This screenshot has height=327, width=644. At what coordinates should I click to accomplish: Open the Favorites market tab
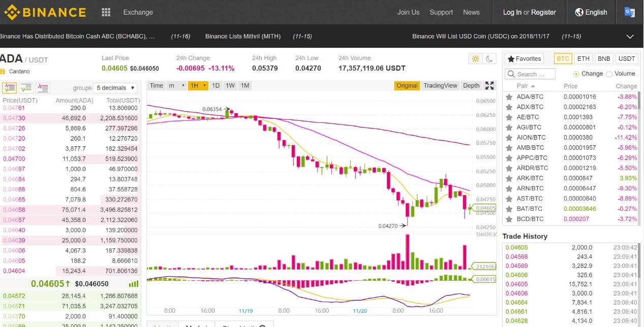pyautogui.click(x=525, y=59)
